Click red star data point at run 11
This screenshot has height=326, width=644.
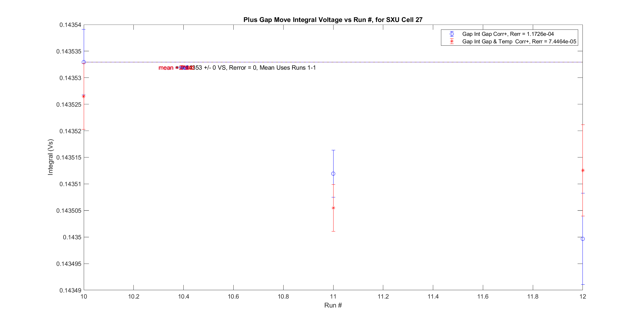click(333, 208)
